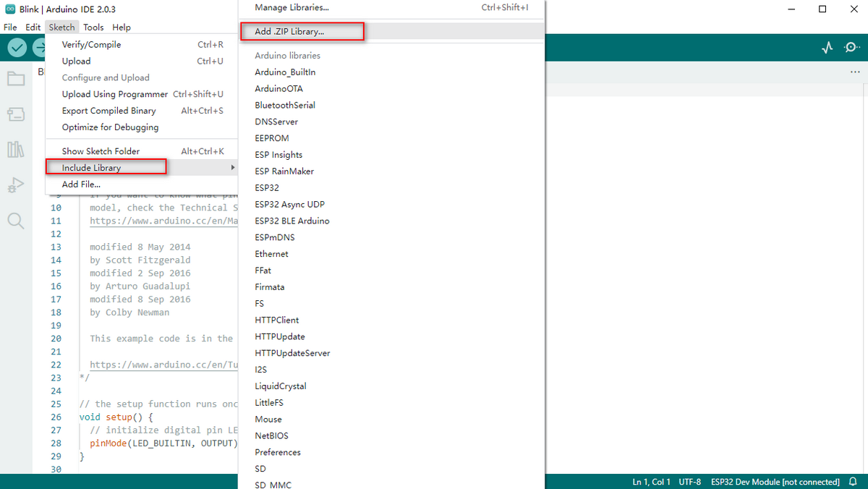This screenshot has height=489, width=868.
Task: Choose Manage Libraries...
Action: (391, 7)
